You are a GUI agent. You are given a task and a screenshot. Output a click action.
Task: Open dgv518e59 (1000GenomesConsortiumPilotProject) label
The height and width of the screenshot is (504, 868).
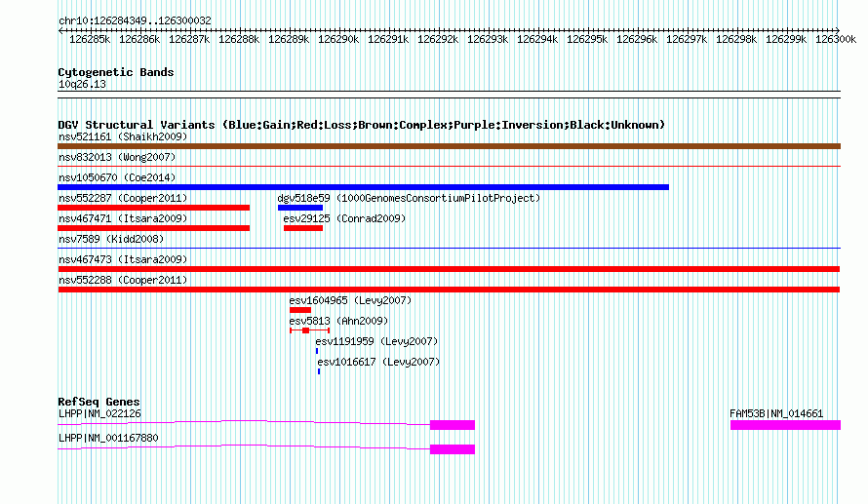pos(409,198)
